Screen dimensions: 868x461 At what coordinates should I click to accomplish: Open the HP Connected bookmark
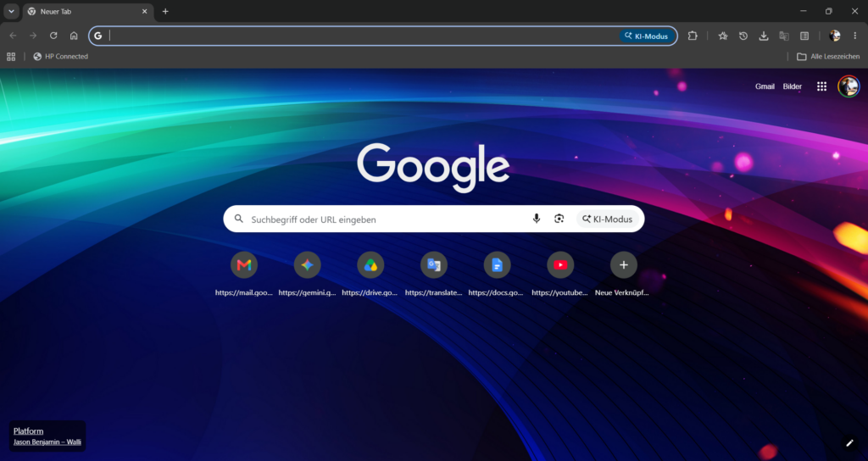[x=61, y=57]
